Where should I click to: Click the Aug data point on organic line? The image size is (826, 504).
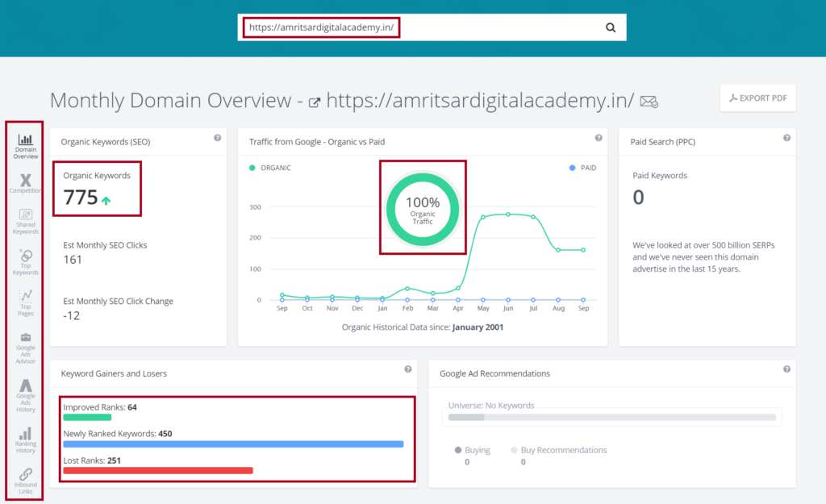(x=558, y=250)
